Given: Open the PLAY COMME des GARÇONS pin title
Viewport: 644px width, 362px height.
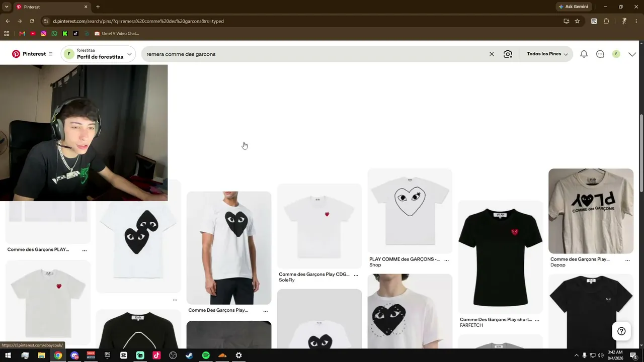Looking at the screenshot, I should pyautogui.click(x=405, y=259).
